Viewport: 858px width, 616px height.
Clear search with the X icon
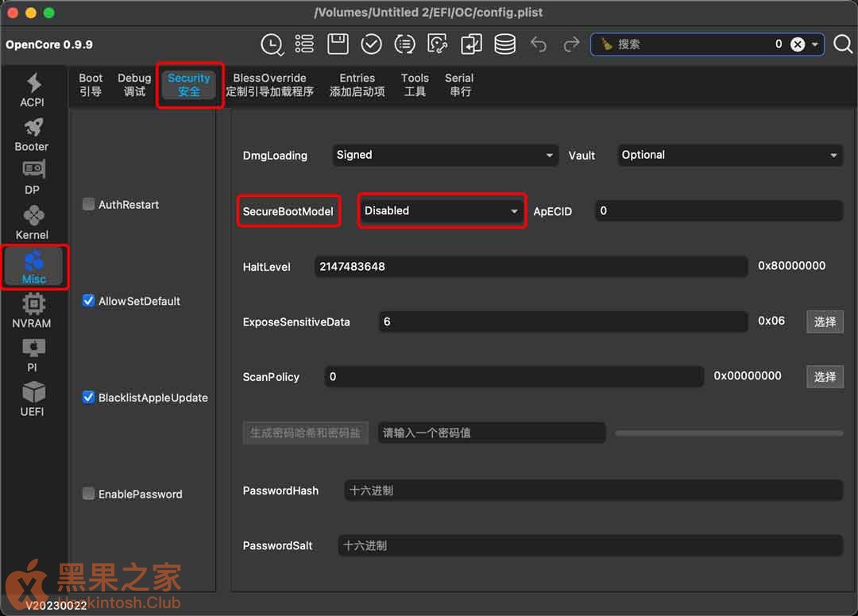click(x=798, y=44)
